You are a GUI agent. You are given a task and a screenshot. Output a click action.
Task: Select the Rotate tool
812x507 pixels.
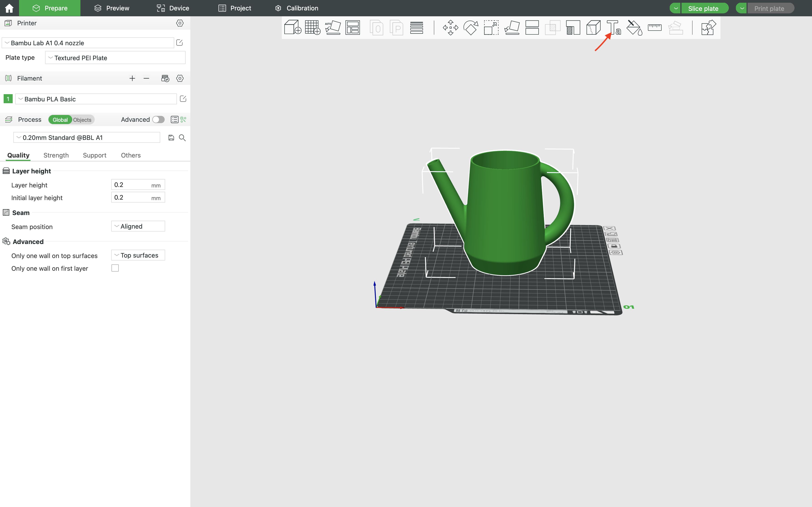[x=471, y=27]
